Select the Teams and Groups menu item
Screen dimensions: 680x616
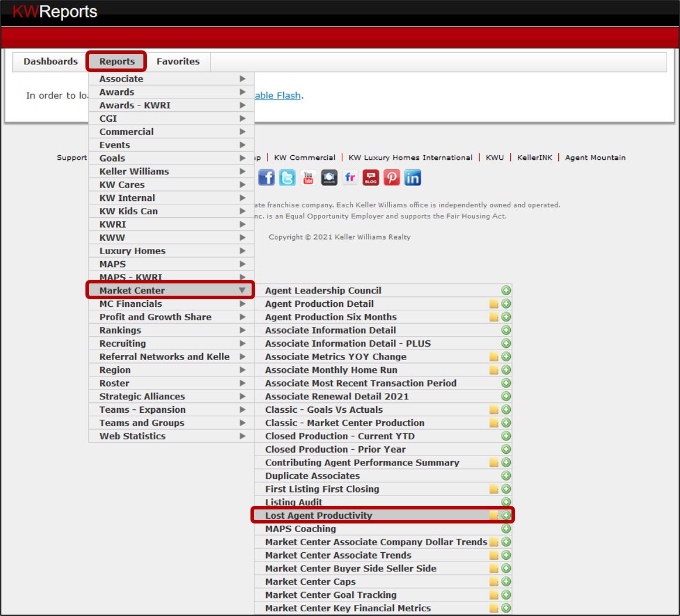[x=171, y=423]
